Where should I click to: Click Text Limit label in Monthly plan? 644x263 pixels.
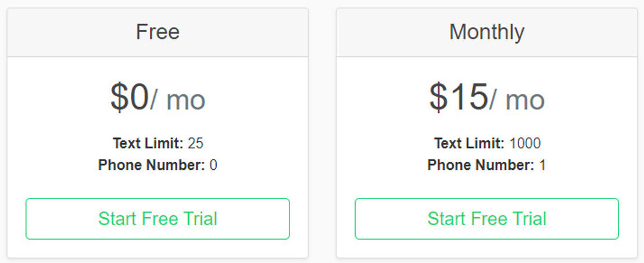[x=470, y=143]
